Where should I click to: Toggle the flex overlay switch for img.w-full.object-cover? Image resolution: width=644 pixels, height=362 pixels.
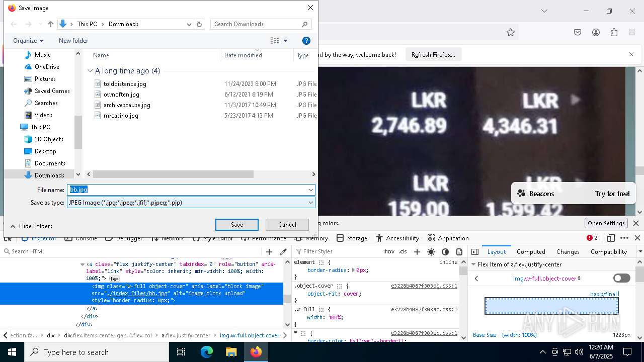click(622, 278)
